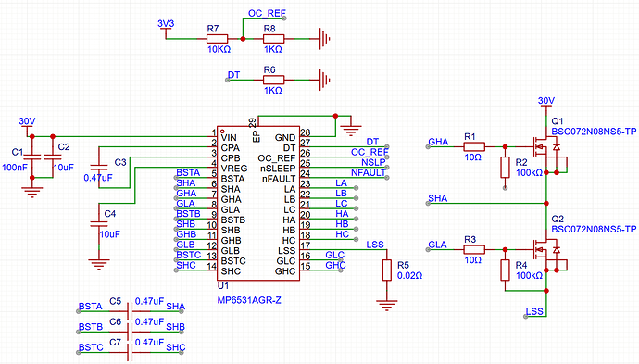Screen dimensions: 639x364
Task: Select the MP6531AGR-Z part name
Action: coord(249,300)
